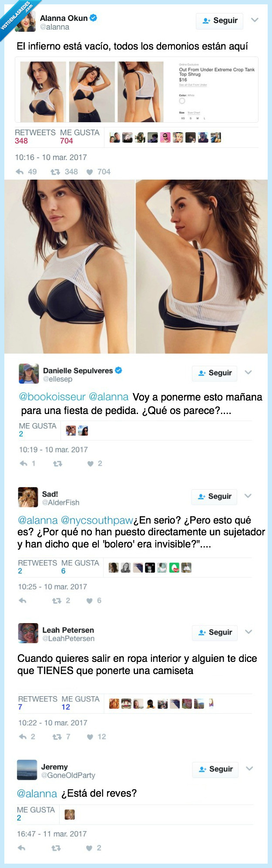The image size is (272, 868).
Task: Reply to Danielle Sepulveres' tweet
Action: click(24, 464)
